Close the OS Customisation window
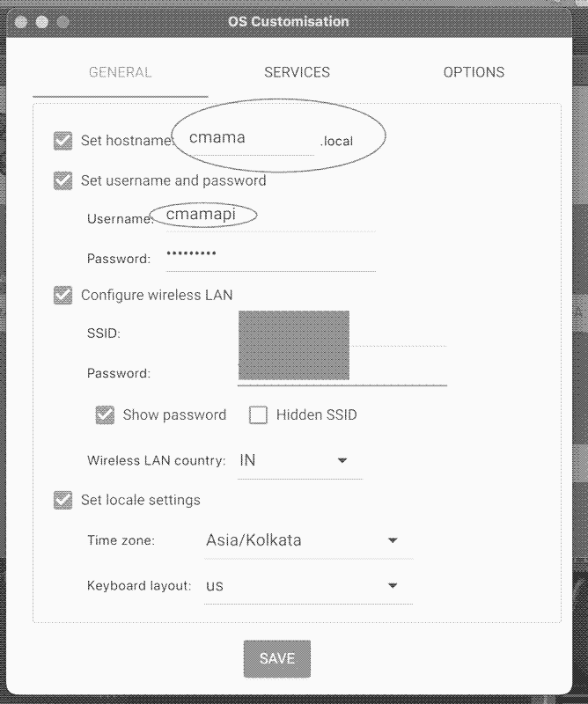Image resolution: width=588 pixels, height=704 pixels. (x=22, y=21)
